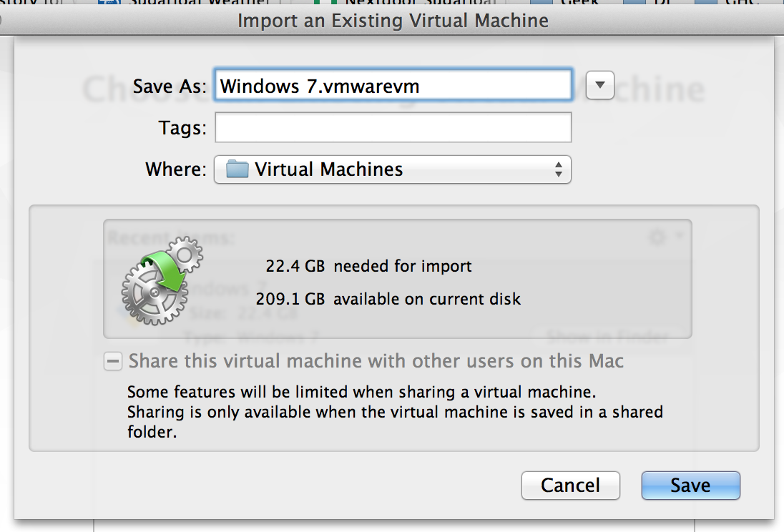
Task: Click the up-down arrows on the Where menu
Action: [x=558, y=169]
